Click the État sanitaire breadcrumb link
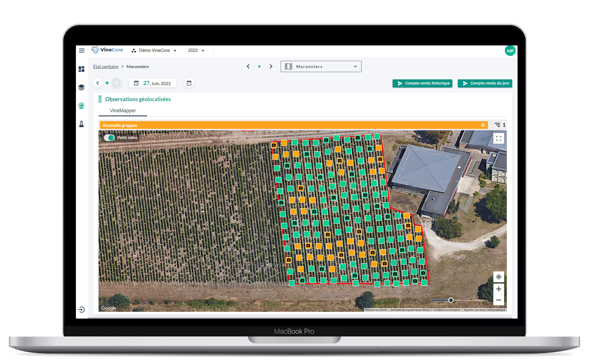Viewport: 589px width, 364px height. 105,67
